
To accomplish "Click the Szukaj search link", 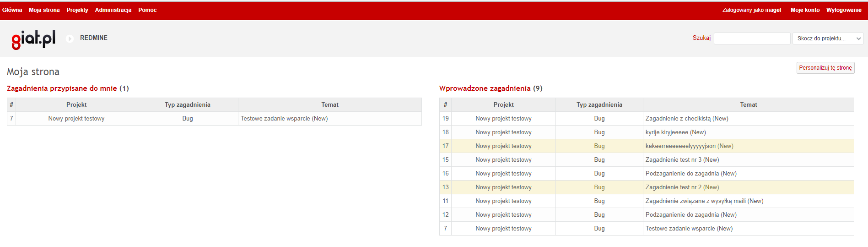I will [x=701, y=38].
